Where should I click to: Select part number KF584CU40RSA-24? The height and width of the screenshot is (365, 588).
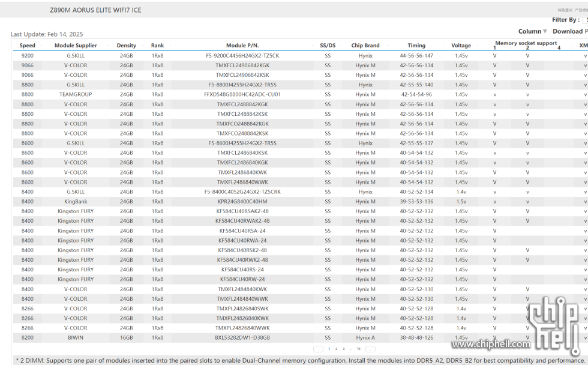coord(242,231)
